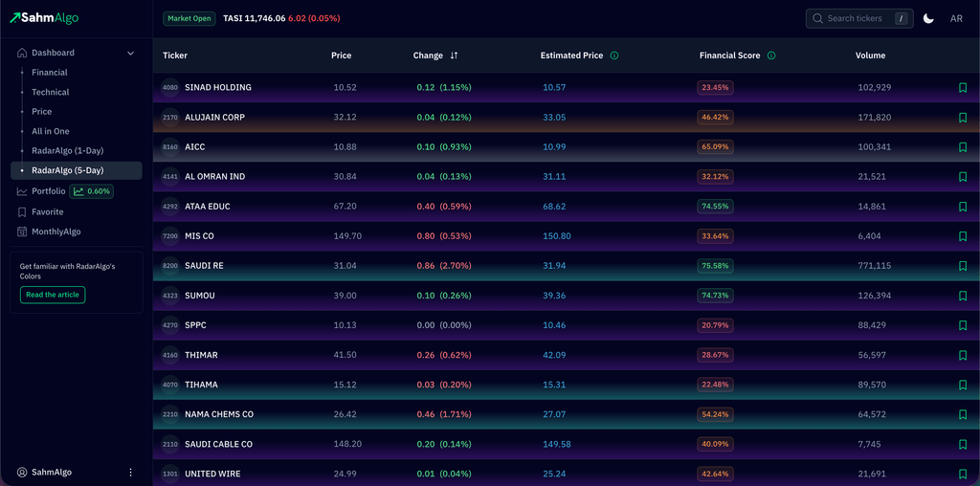Click the Financial Score info icon

pos(771,55)
